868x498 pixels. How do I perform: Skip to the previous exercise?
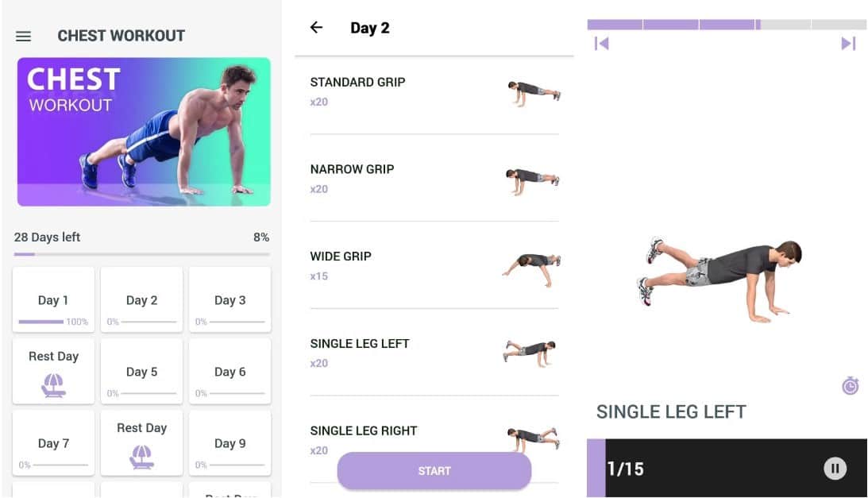601,44
